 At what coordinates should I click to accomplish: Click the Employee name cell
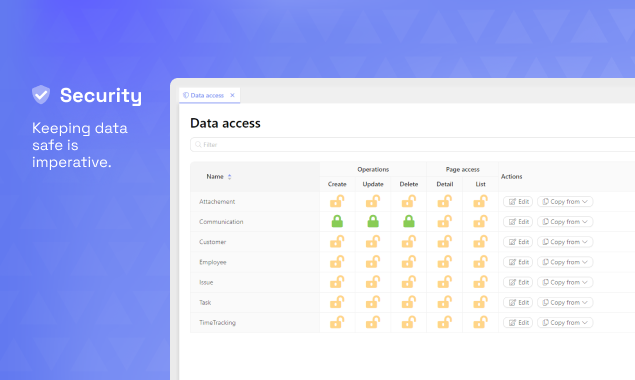coord(255,262)
